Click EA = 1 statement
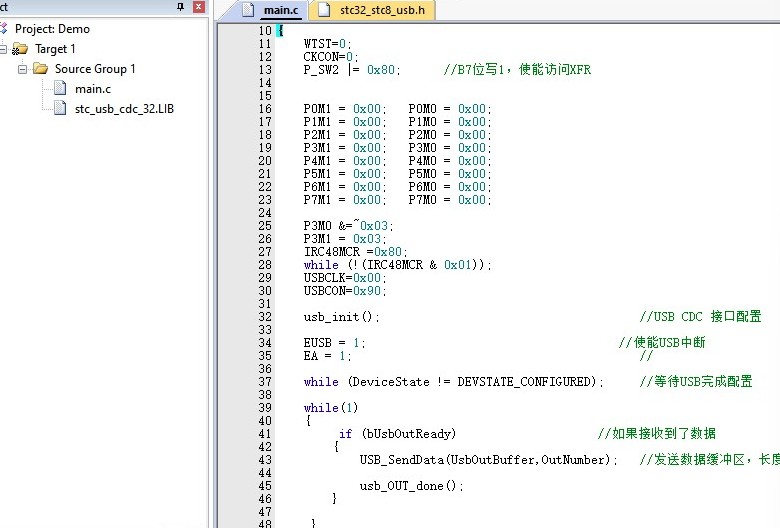 click(327, 355)
